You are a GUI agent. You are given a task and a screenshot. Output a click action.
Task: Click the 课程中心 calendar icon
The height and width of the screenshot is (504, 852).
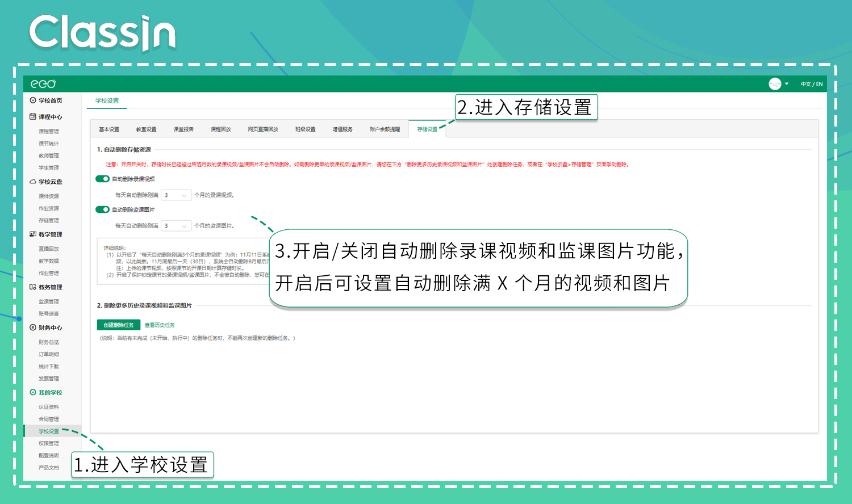[x=33, y=117]
